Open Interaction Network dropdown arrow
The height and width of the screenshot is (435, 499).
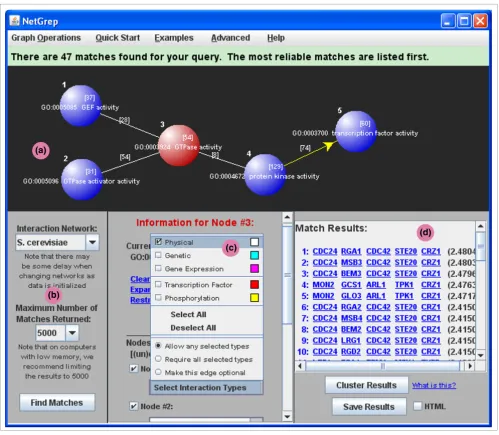pyautogui.click(x=92, y=242)
